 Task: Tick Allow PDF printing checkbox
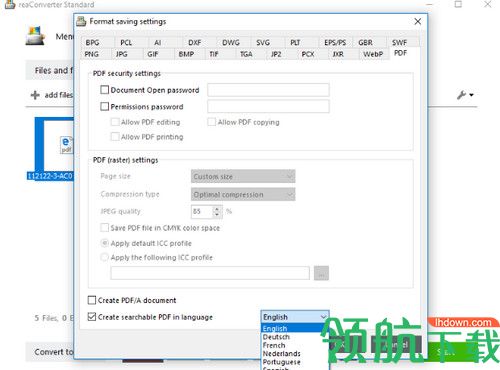tap(115, 137)
